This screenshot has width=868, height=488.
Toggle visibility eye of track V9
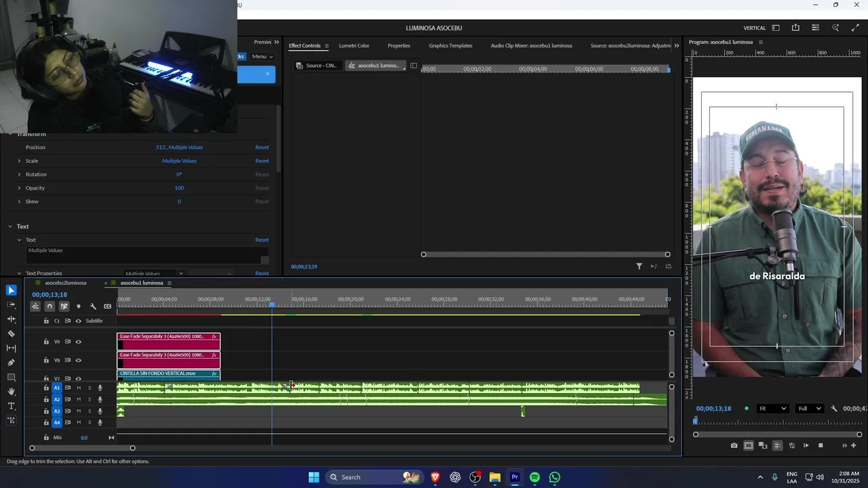click(78, 342)
